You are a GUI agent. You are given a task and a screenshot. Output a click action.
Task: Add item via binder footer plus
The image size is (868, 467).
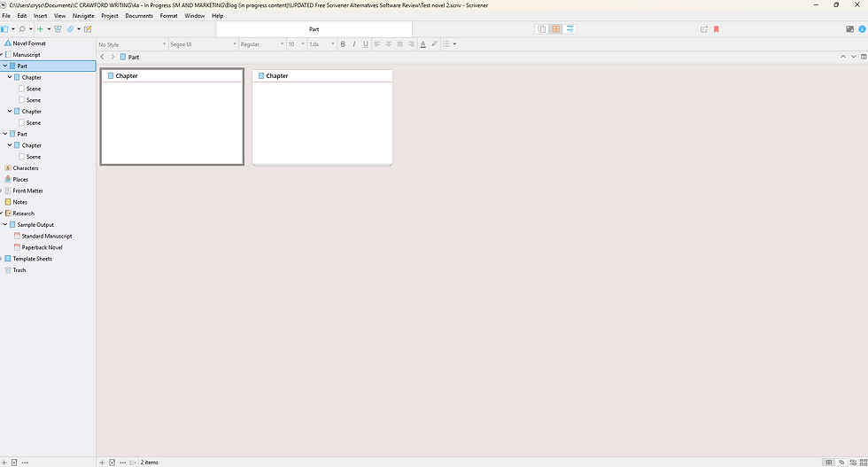click(x=4, y=463)
